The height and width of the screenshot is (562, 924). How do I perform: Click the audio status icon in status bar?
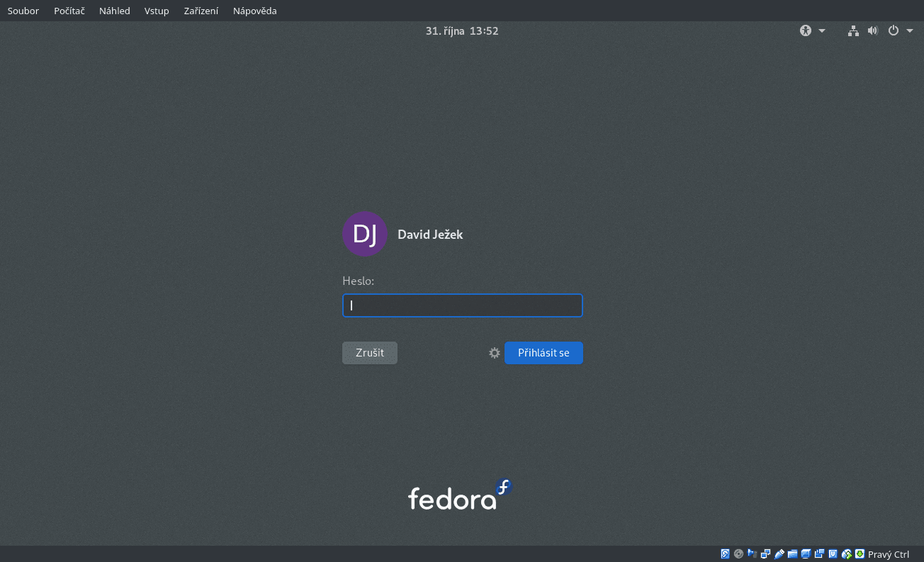pyautogui.click(x=752, y=553)
